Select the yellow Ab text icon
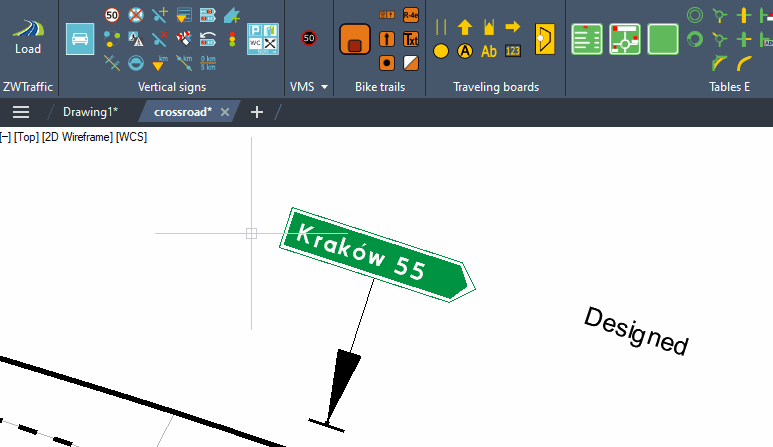 point(489,51)
